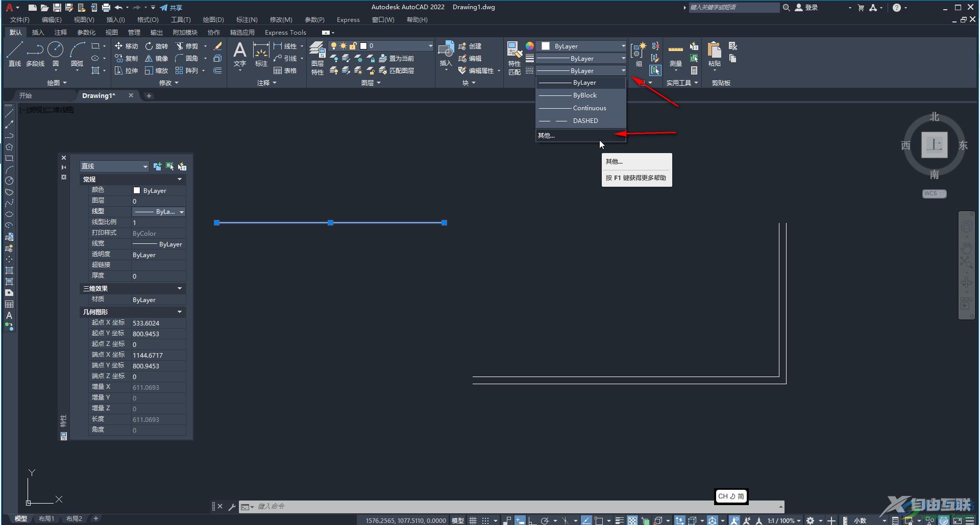Toggle polar tracking in status bar
Screen dimensions: 980x525
(545, 520)
